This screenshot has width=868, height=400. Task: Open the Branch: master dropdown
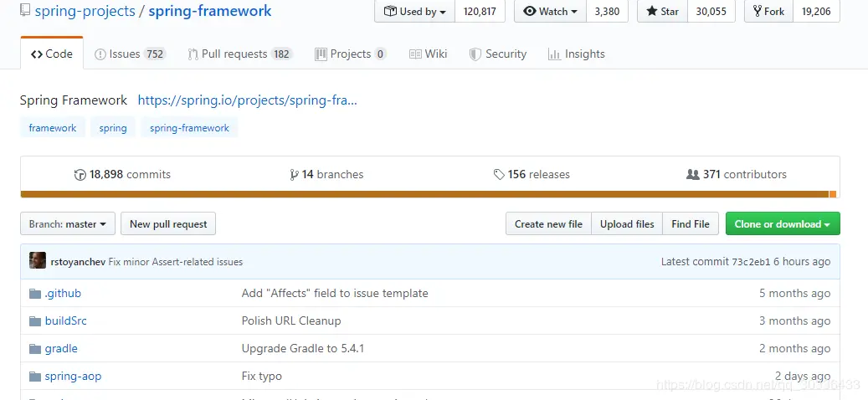pyautogui.click(x=68, y=223)
